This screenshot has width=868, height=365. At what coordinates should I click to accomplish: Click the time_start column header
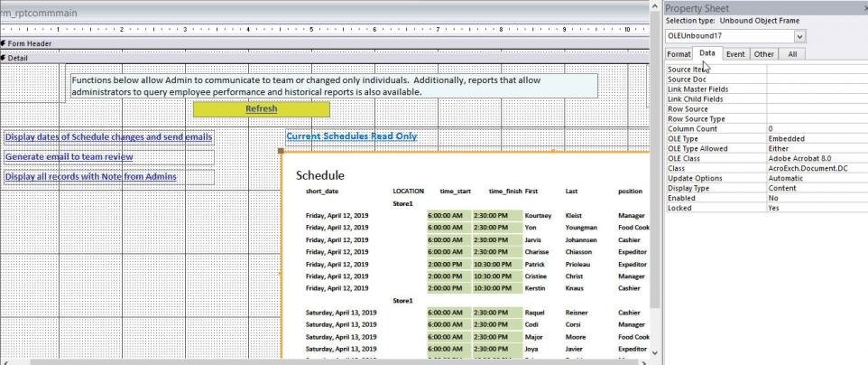click(x=455, y=192)
